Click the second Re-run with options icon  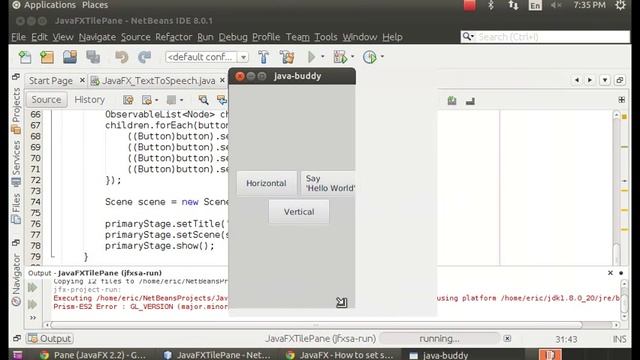click(33, 304)
